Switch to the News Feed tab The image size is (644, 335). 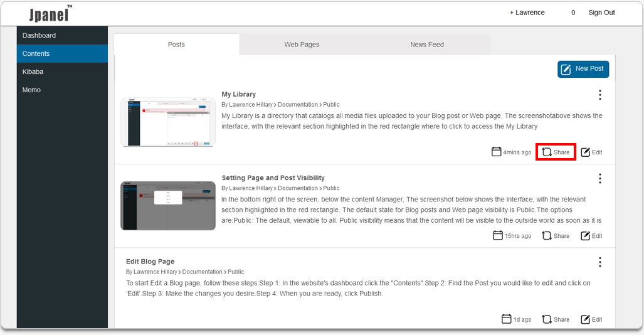tap(427, 45)
